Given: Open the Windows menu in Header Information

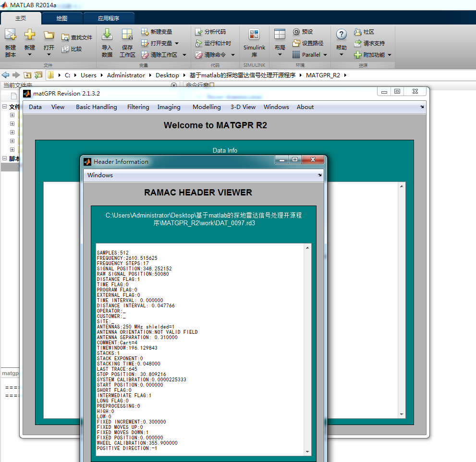Looking at the screenshot, I should pos(100,175).
